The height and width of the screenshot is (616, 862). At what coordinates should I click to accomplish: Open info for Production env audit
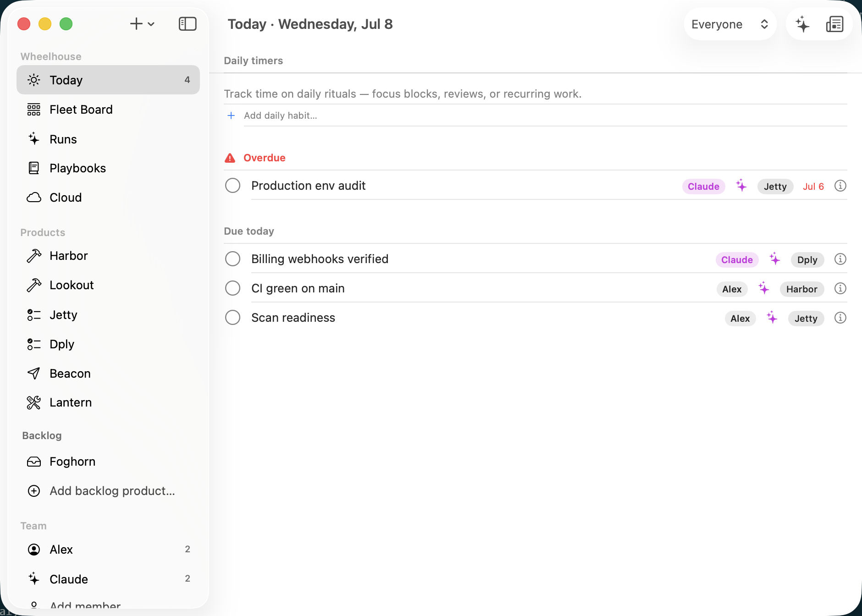tap(840, 186)
